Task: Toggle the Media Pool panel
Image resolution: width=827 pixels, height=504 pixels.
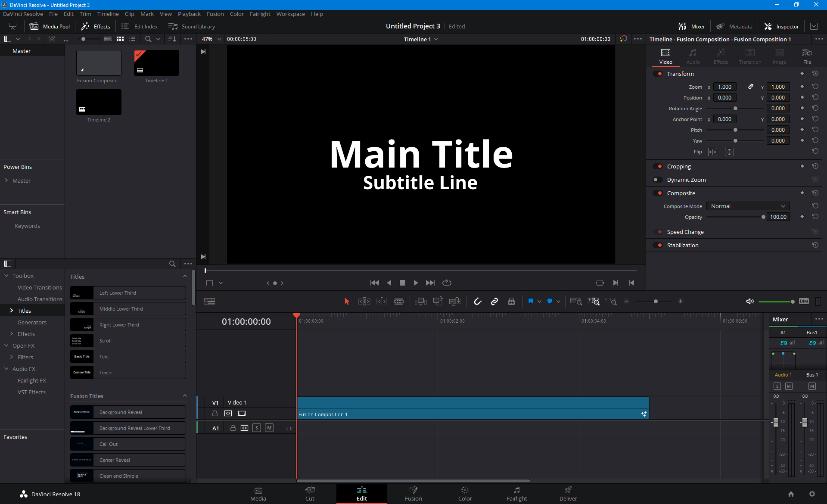Action: [x=50, y=26]
